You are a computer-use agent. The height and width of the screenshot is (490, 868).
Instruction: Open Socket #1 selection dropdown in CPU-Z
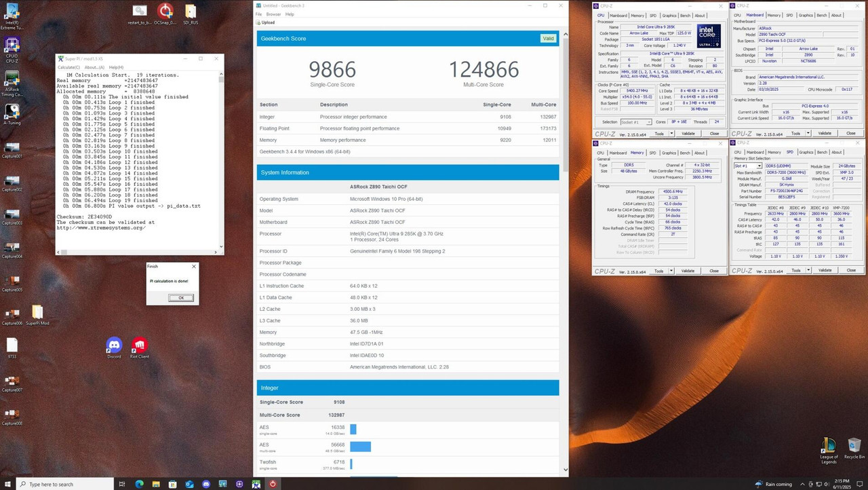636,122
